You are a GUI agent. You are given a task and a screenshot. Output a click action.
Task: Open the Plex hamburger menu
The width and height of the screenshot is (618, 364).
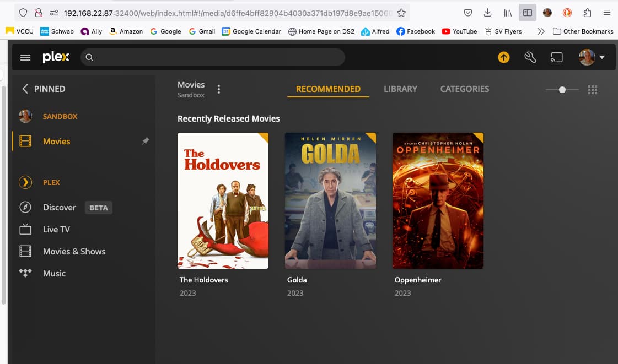click(x=25, y=57)
